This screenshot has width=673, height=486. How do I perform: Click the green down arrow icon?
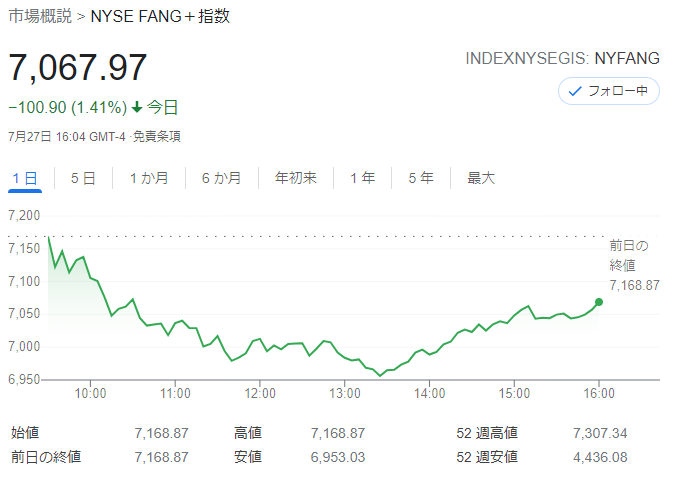[x=137, y=107]
